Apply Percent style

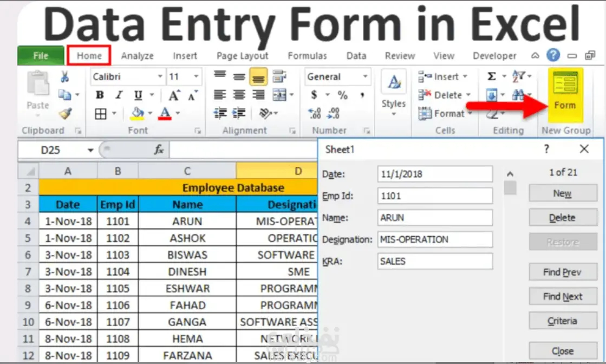coord(342,95)
